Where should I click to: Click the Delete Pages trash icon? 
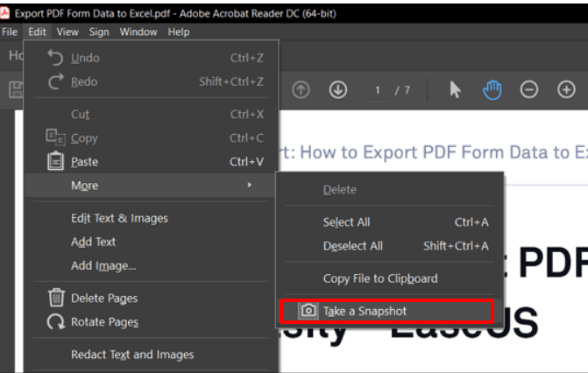56,298
